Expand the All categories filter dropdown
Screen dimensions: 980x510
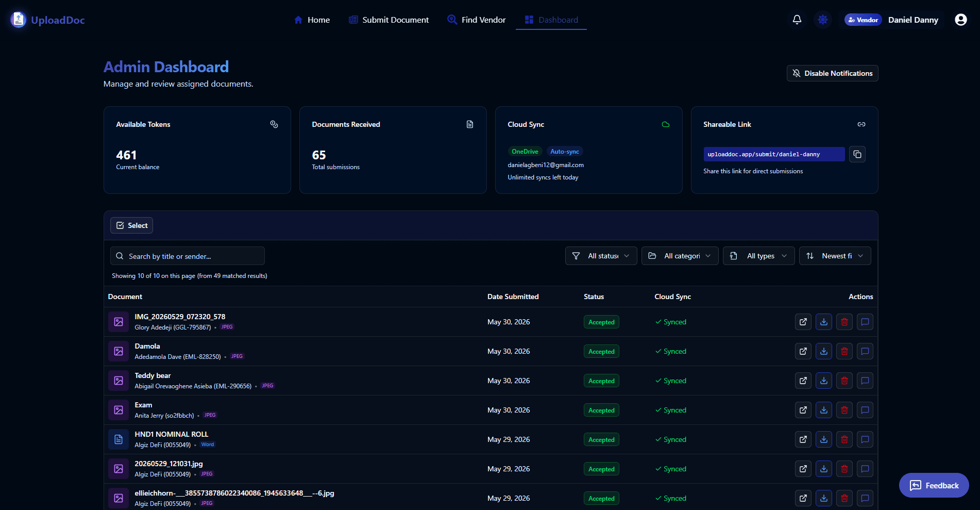[680, 256]
